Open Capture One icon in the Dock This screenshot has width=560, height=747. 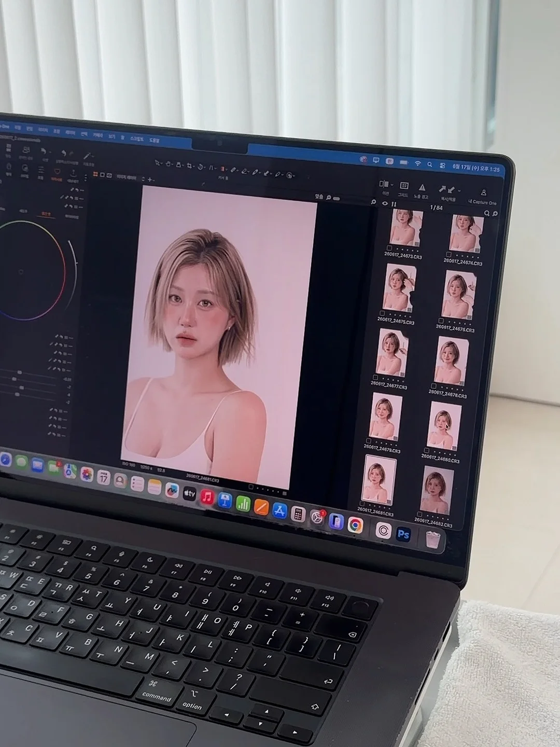(383, 530)
